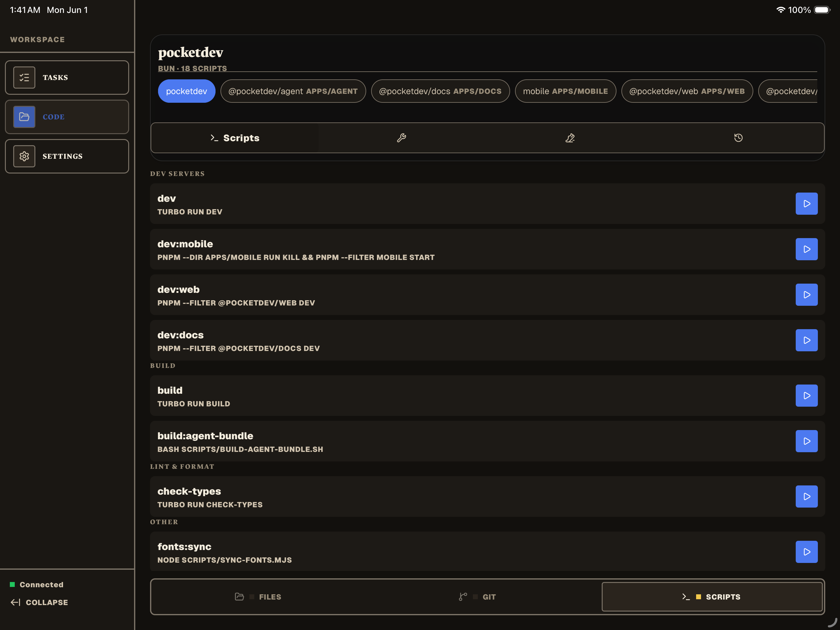Click the dev:mobile script name
The width and height of the screenshot is (840, 630).
tap(185, 244)
